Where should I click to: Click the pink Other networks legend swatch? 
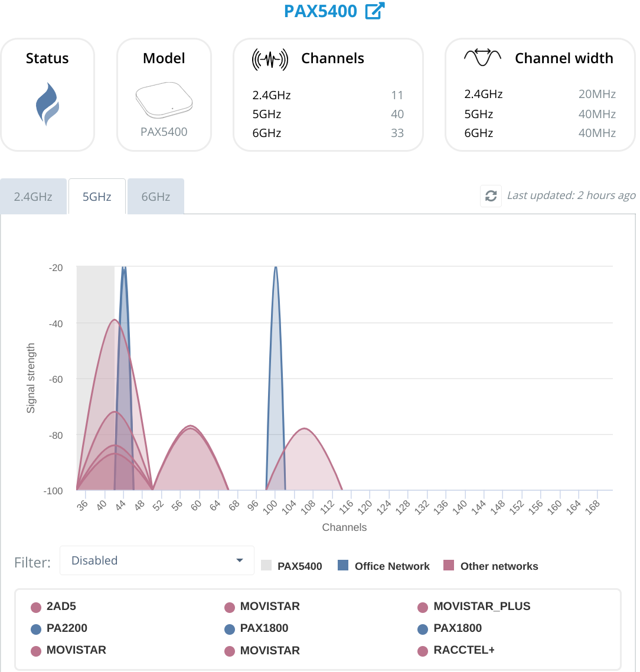click(x=449, y=566)
